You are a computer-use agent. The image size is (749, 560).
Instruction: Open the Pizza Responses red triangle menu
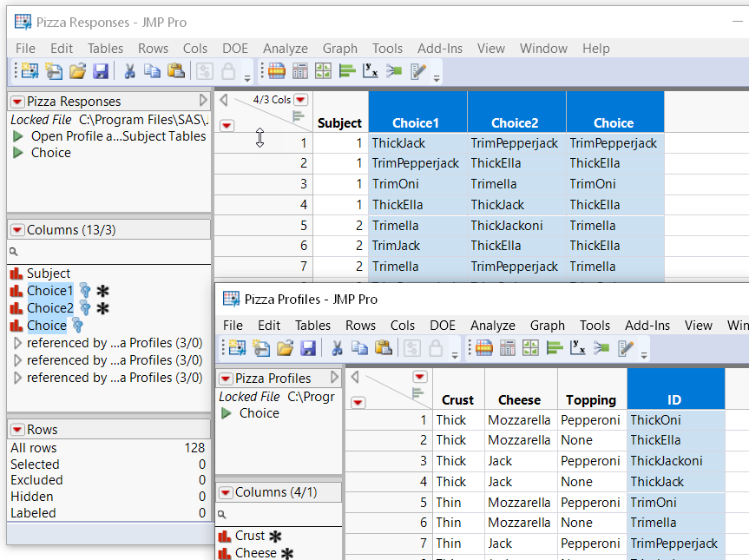pyautogui.click(x=16, y=102)
